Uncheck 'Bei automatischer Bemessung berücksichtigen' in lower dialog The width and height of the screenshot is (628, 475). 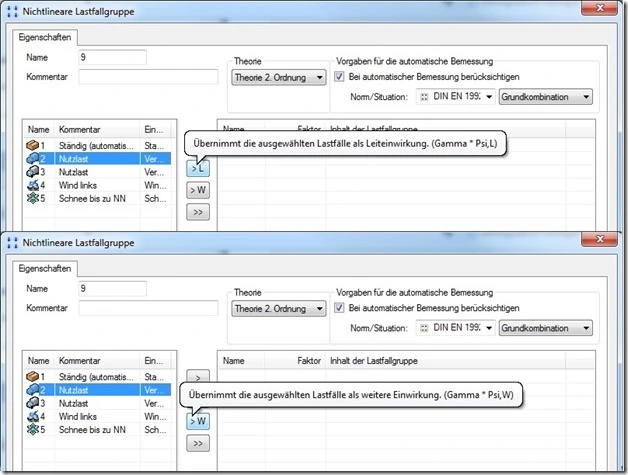pos(339,308)
